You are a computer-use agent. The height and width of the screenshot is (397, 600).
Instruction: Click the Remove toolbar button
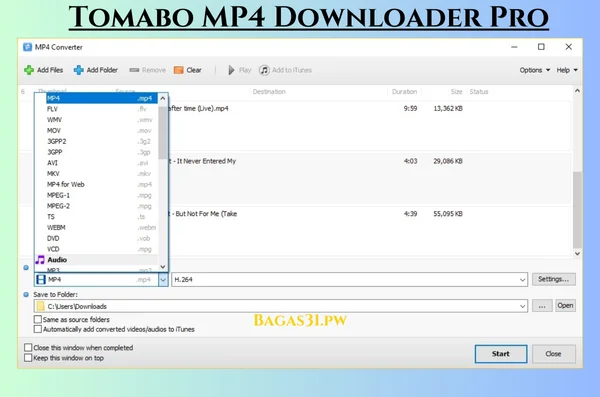point(147,70)
